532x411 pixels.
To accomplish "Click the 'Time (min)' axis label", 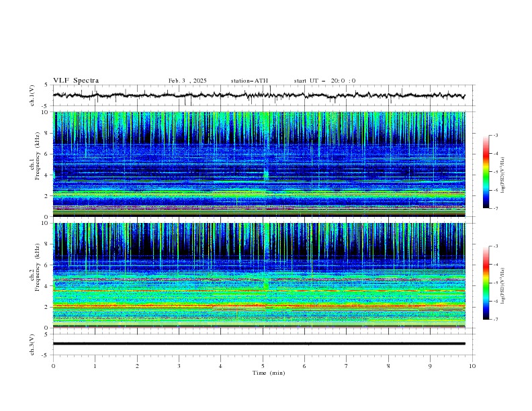I will click(269, 373).
